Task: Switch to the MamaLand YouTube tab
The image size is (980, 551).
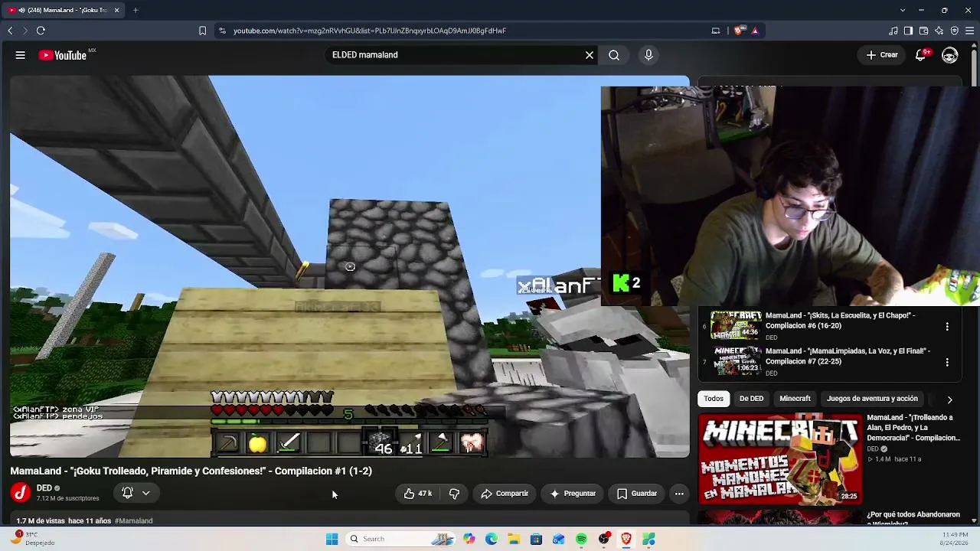Action: tap(64, 10)
